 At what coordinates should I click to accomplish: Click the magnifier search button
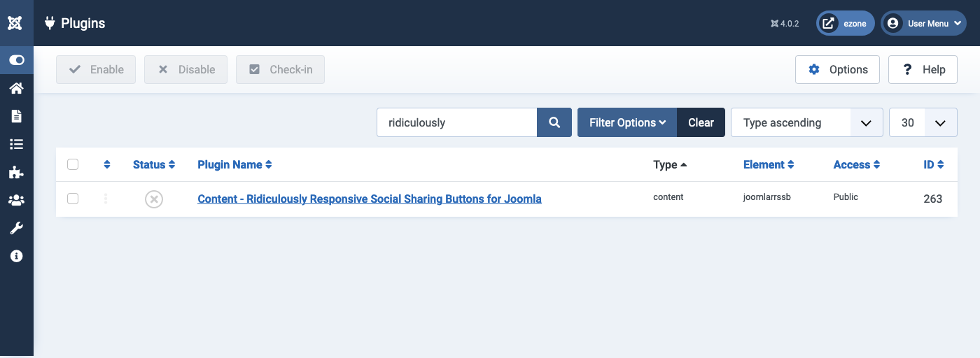[554, 122]
